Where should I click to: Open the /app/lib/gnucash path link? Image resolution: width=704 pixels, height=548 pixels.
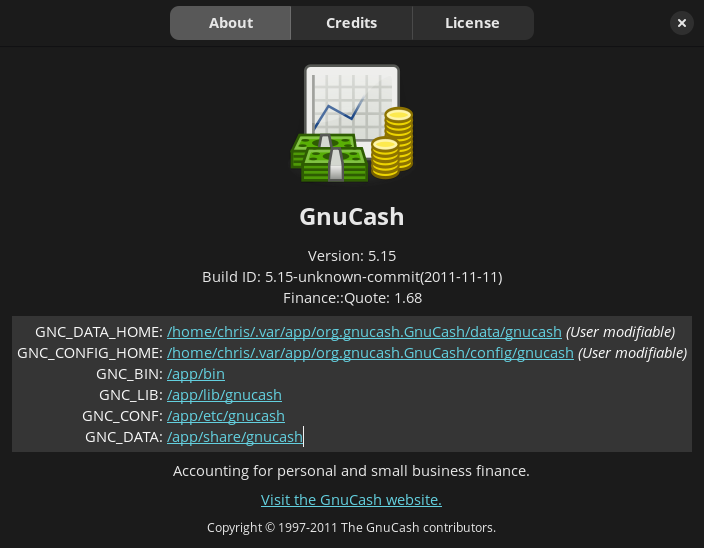pyautogui.click(x=224, y=395)
